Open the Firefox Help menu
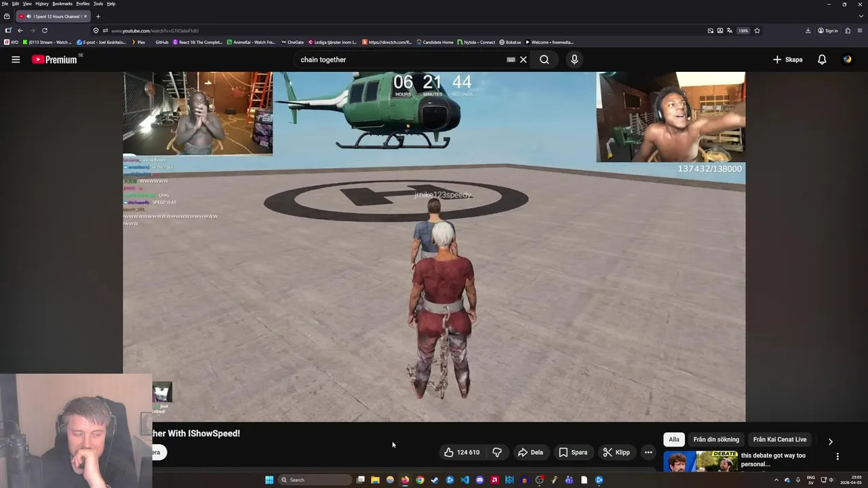This screenshot has height=488, width=868. 111,3
